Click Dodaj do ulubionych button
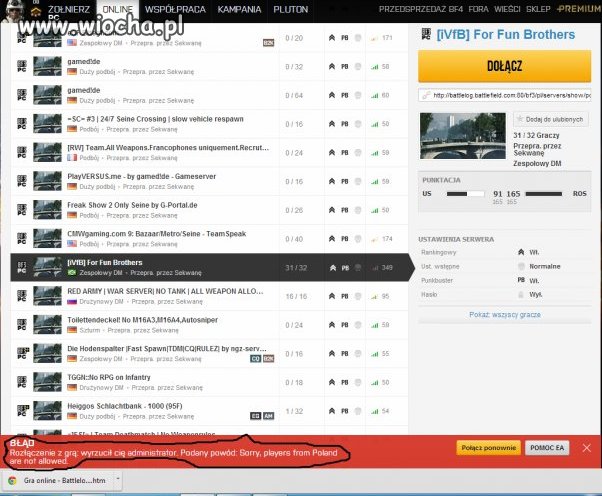602x496 pixels. pyautogui.click(x=551, y=119)
